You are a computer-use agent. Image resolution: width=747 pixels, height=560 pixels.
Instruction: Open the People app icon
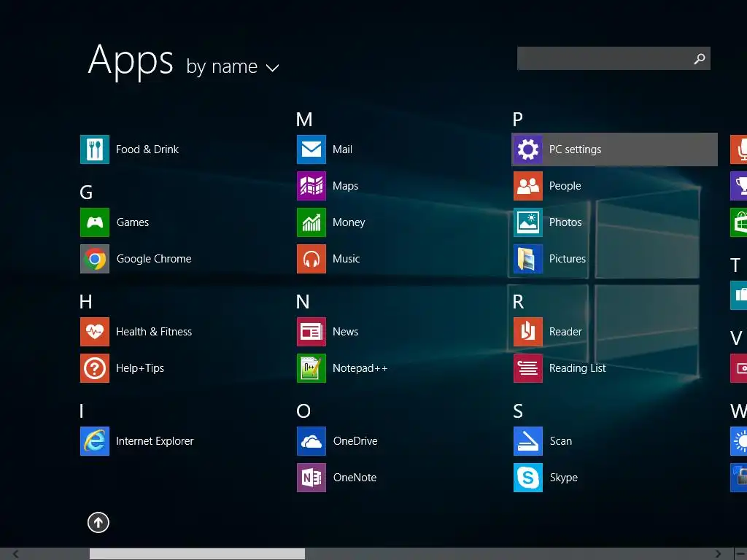pyautogui.click(x=528, y=186)
